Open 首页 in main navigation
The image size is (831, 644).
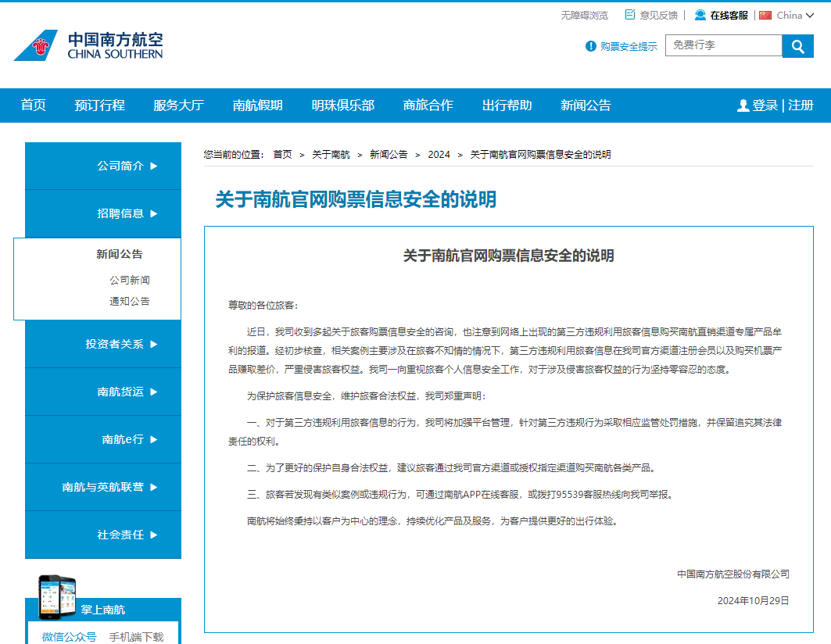(34, 105)
